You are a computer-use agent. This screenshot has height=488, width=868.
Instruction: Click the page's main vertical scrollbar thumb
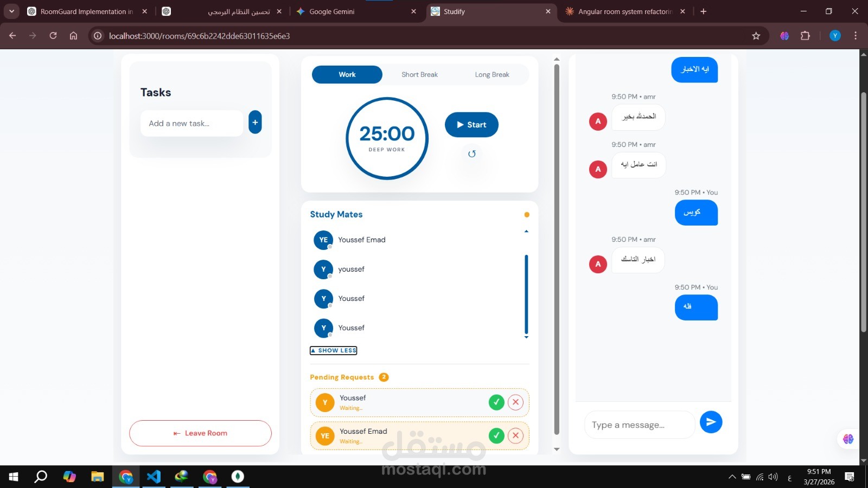[864, 212]
